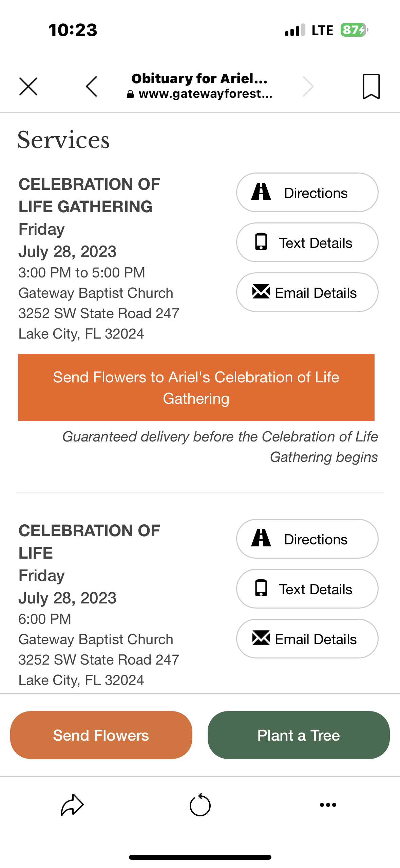Send Flowers to Ariel's Celebration of Life Gathering
The height and width of the screenshot is (868, 400).
(196, 387)
